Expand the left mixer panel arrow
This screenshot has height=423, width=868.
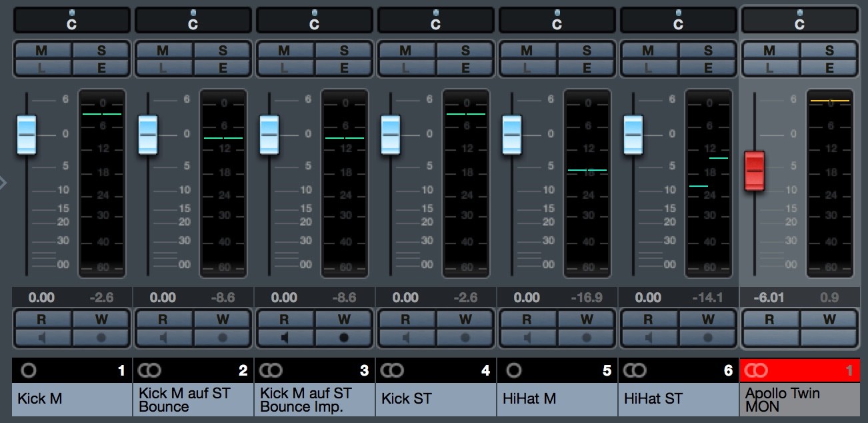click(3, 182)
